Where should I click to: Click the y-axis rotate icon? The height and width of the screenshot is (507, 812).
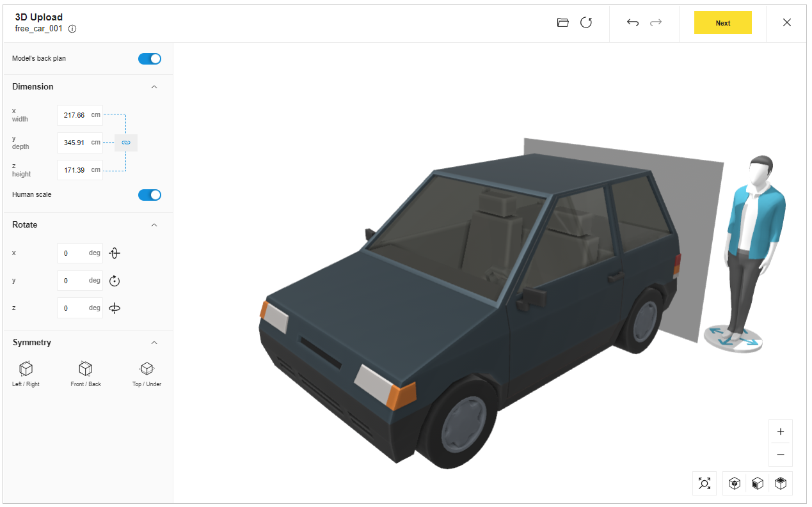click(x=114, y=280)
